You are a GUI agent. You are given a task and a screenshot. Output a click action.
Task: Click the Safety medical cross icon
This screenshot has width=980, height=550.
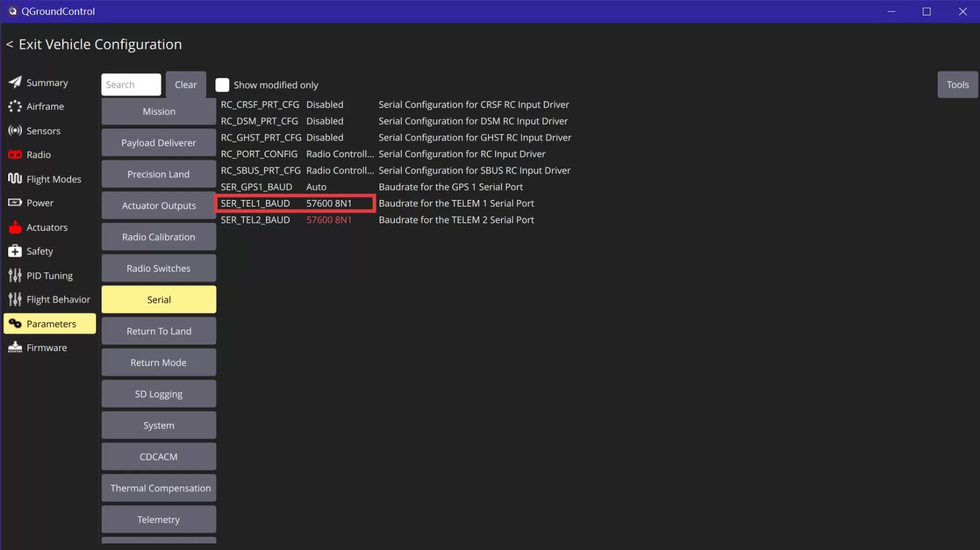[x=15, y=251]
